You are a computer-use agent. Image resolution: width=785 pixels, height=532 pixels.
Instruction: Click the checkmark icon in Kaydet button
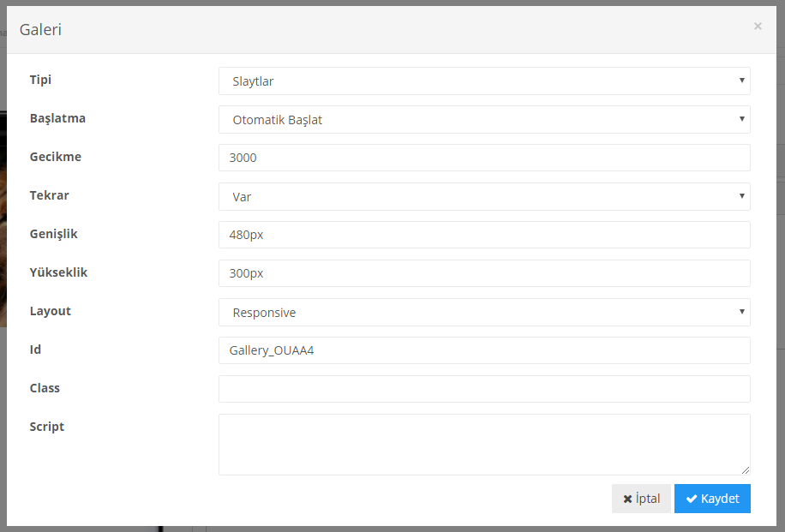[x=692, y=499]
